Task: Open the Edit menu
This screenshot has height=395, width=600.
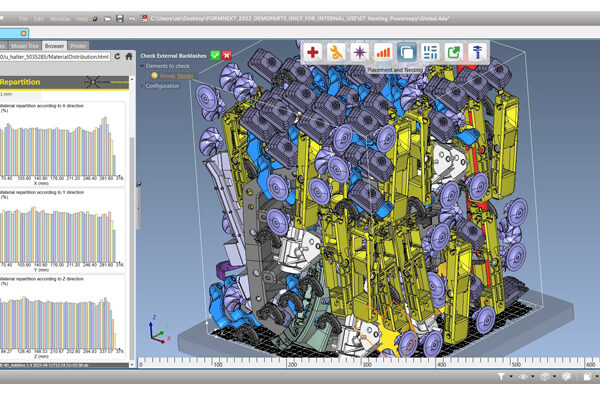Action: pyautogui.click(x=39, y=19)
